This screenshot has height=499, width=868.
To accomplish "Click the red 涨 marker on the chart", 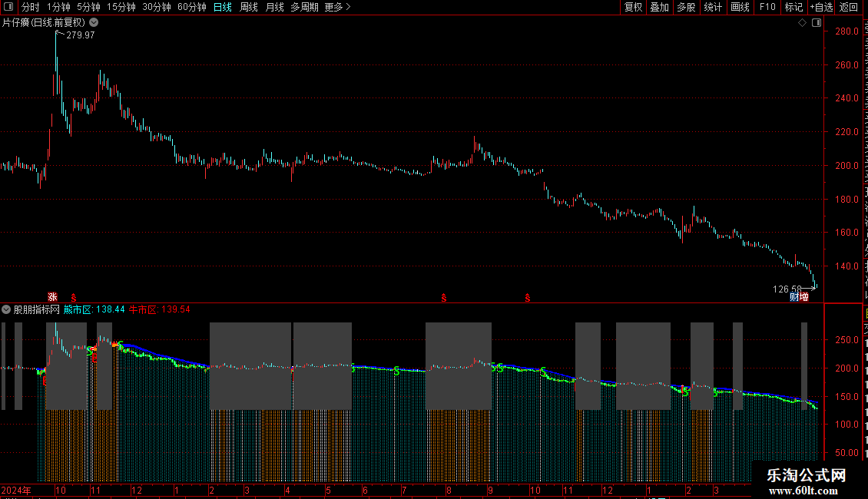I will (x=52, y=297).
